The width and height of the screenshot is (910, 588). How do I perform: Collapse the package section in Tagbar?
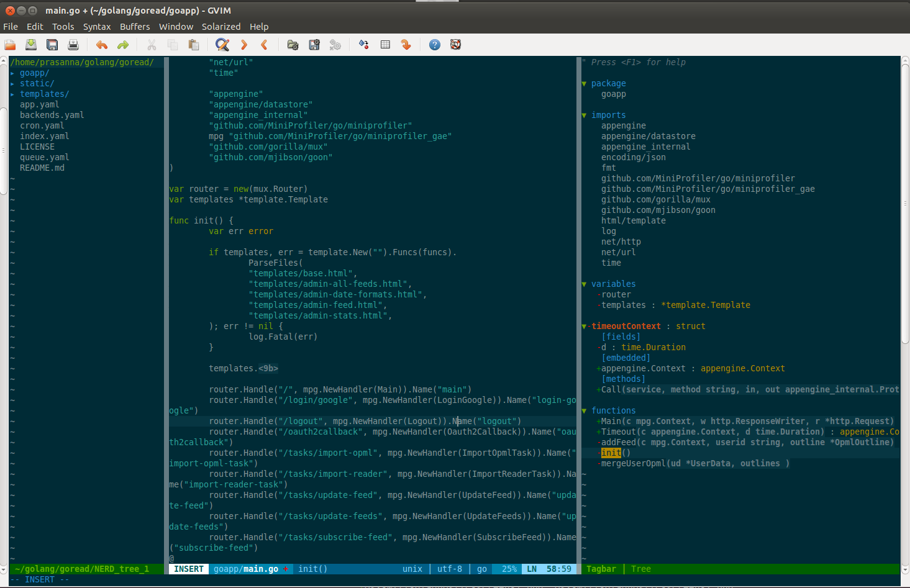click(x=584, y=84)
